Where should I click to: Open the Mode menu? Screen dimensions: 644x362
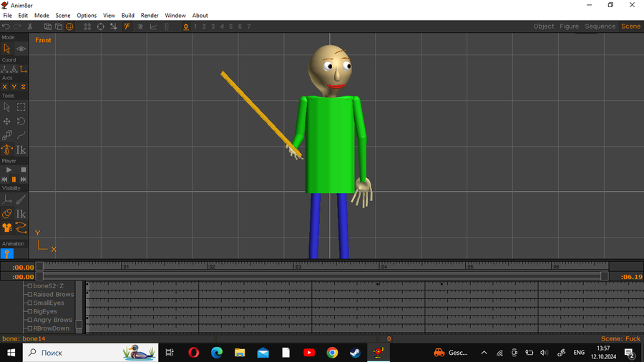(x=42, y=16)
